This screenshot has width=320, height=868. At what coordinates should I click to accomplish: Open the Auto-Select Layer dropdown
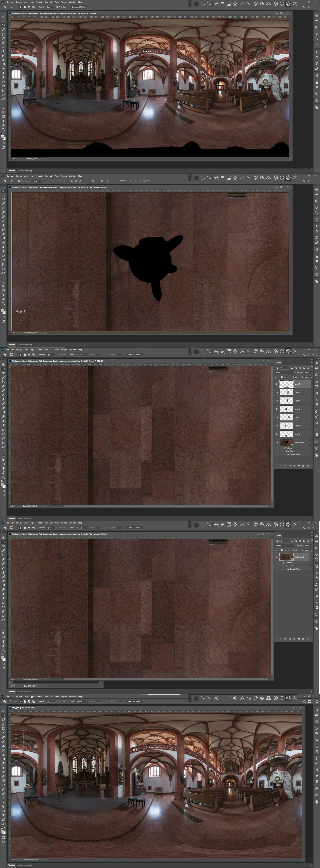click(37, 181)
